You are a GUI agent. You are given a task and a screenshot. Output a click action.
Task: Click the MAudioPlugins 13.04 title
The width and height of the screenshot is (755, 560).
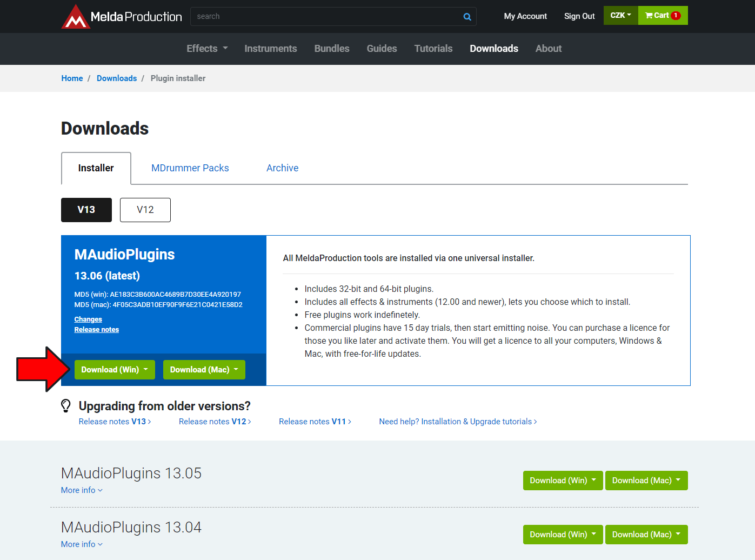(131, 528)
